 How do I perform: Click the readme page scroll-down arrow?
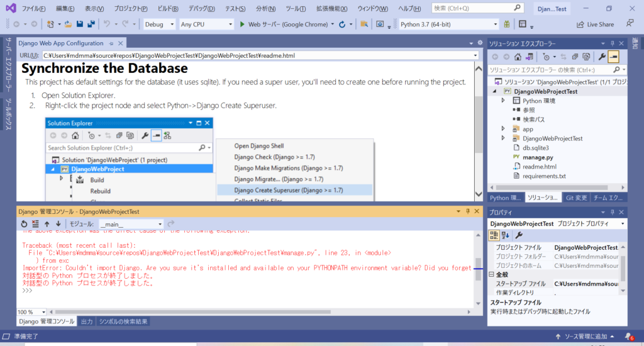tap(479, 194)
